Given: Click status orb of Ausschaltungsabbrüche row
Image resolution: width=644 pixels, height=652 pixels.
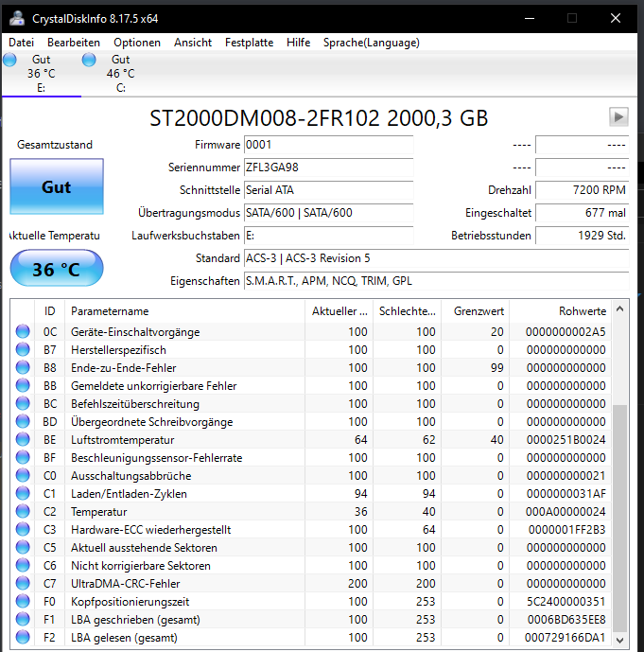Looking at the screenshot, I should point(23,475).
